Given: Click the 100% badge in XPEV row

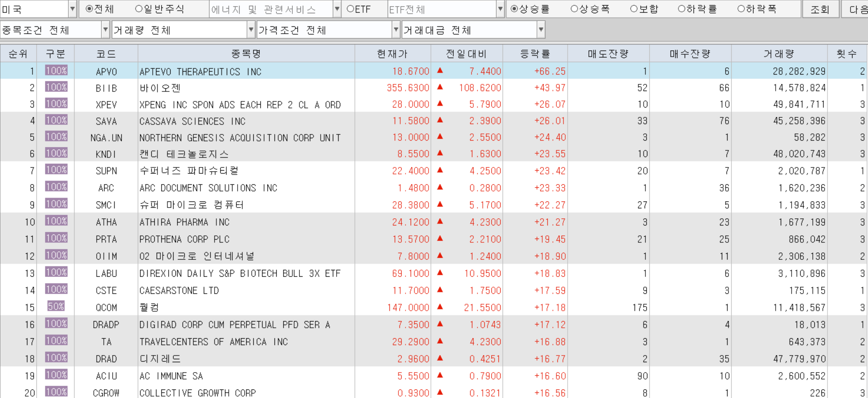Looking at the screenshot, I should pyautogui.click(x=56, y=104).
